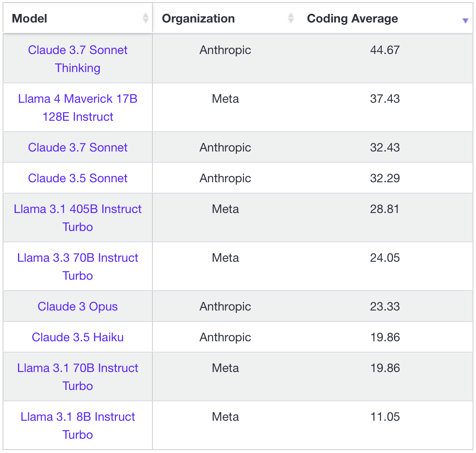Open Claude 3.7 Sonnet Thinking link
476x453 pixels.
pyautogui.click(x=78, y=59)
